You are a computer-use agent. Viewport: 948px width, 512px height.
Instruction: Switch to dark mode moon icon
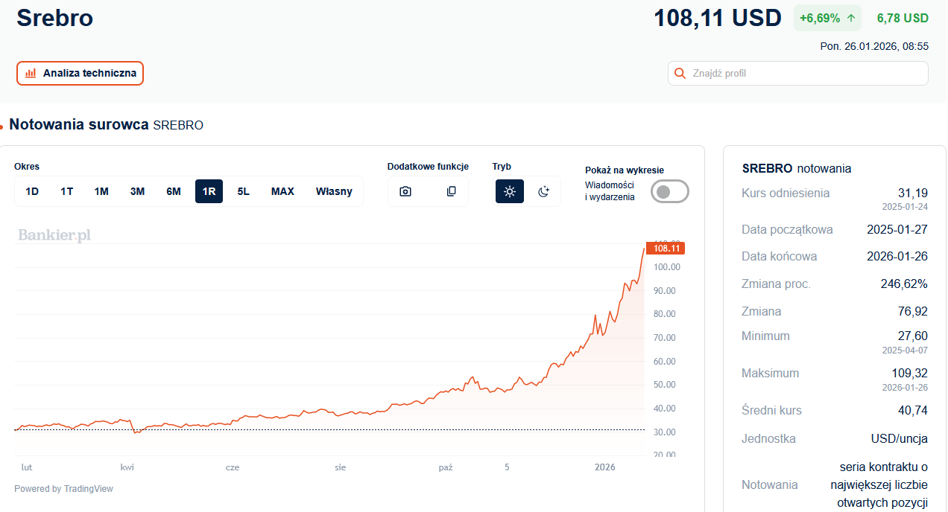(x=544, y=192)
